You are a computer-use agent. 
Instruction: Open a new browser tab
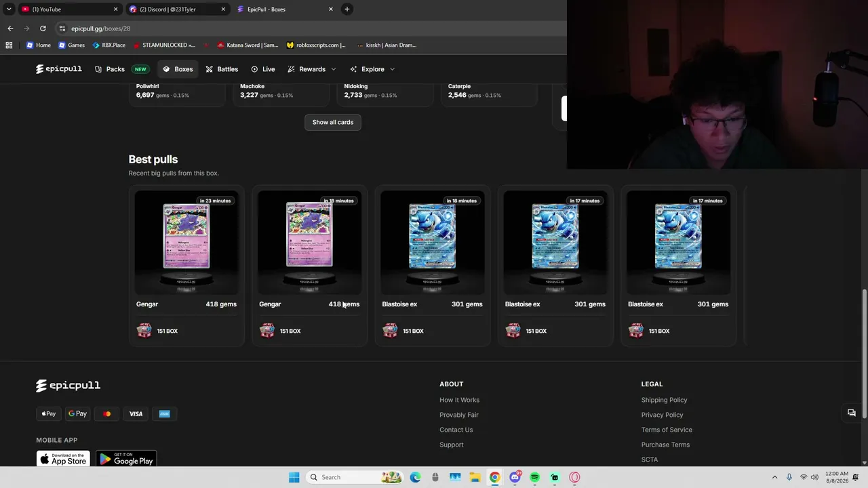[347, 9]
